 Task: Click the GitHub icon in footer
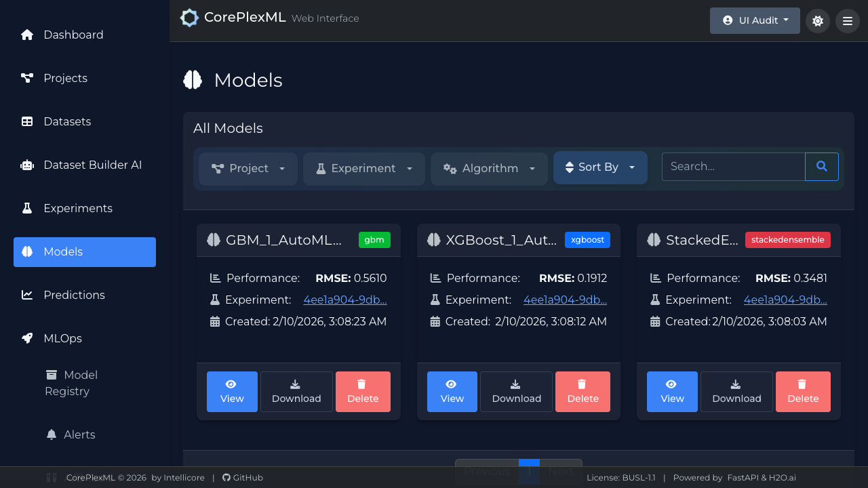tap(226, 478)
